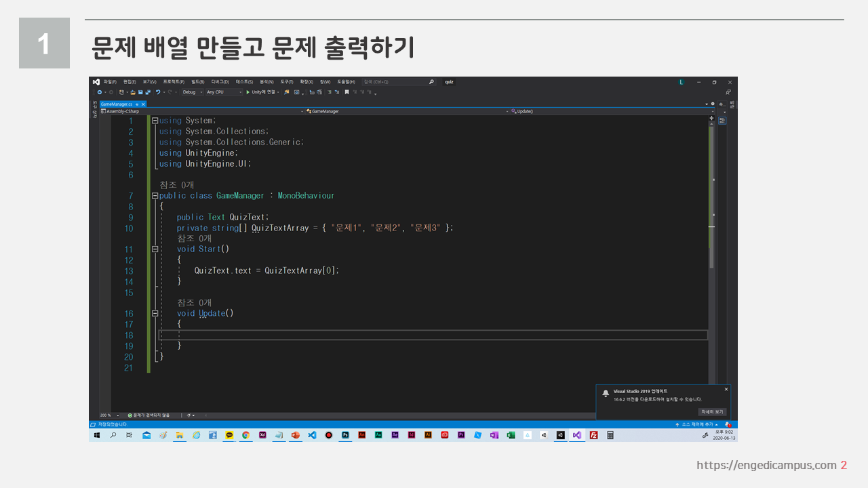Collapse the GameManager class region

155,196
